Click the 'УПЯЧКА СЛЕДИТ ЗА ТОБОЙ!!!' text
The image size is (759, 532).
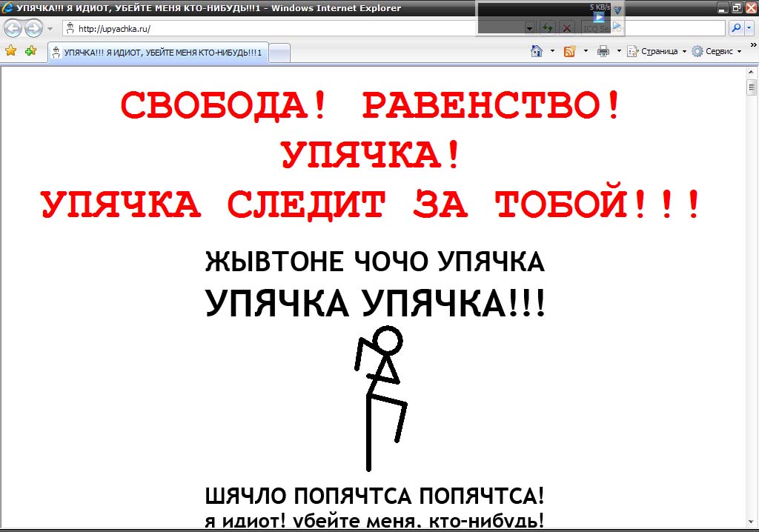tap(371, 204)
